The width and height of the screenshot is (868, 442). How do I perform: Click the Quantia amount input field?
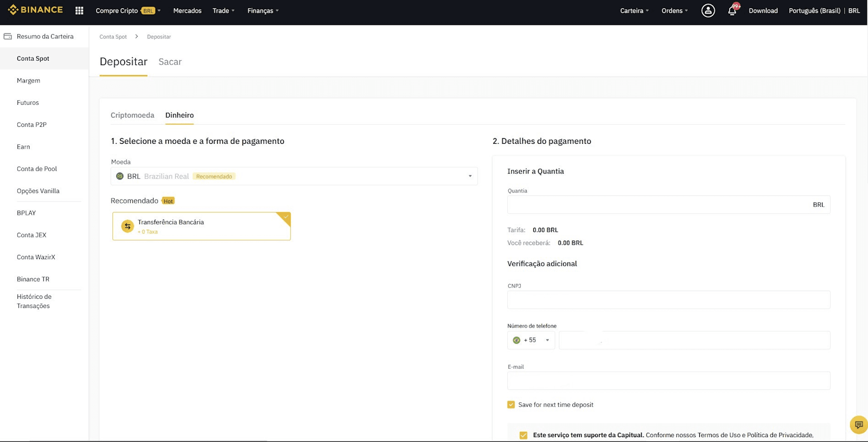tap(668, 204)
